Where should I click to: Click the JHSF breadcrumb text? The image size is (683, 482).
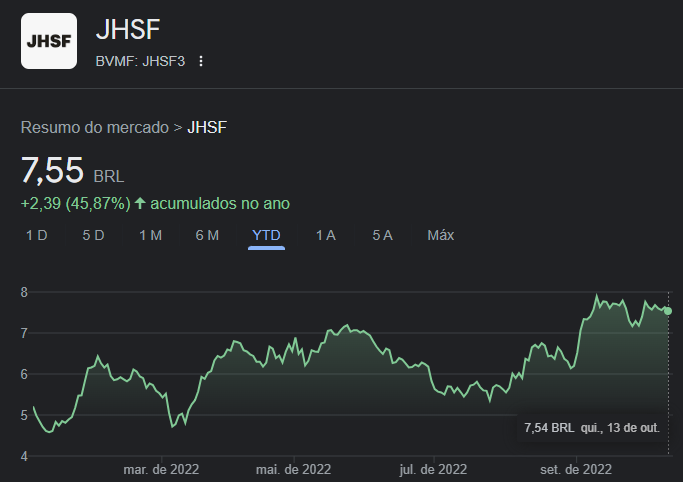click(x=207, y=128)
